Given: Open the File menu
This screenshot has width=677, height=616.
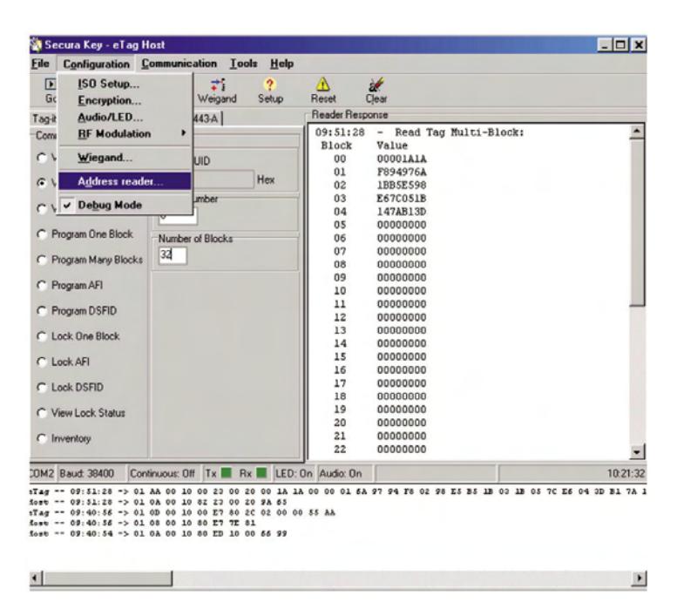Looking at the screenshot, I should 40,64.
